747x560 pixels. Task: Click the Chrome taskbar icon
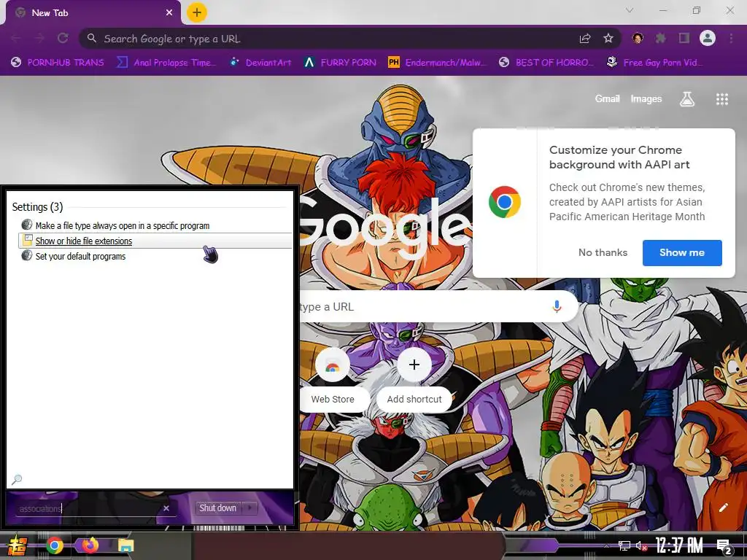[55, 545]
